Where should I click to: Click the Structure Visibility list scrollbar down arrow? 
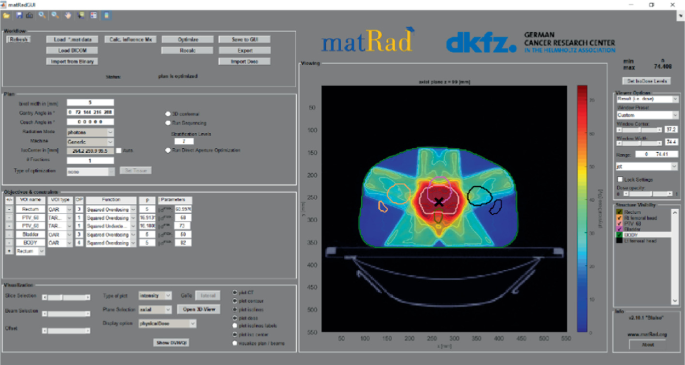[x=675, y=301]
